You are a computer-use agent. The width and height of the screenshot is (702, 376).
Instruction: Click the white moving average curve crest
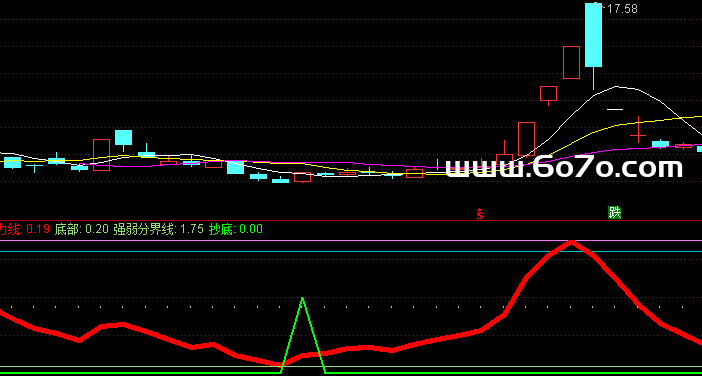click(618, 87)
